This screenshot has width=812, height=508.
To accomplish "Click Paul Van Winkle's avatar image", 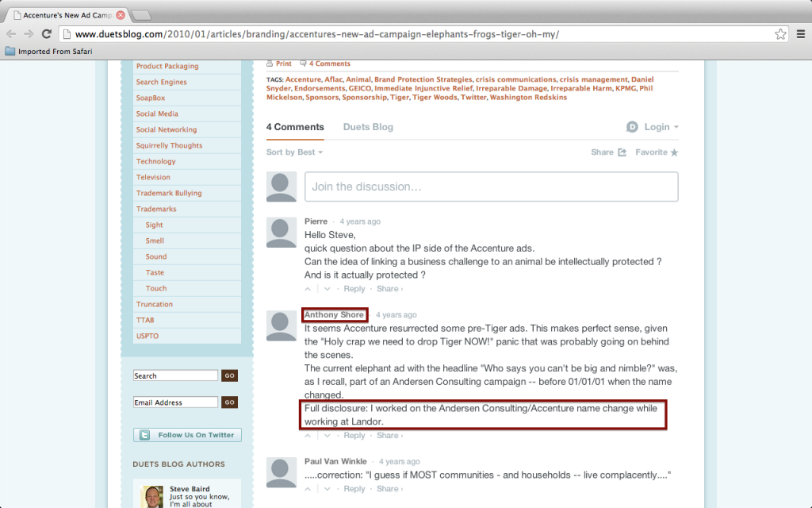I will [x=282, y=472].
